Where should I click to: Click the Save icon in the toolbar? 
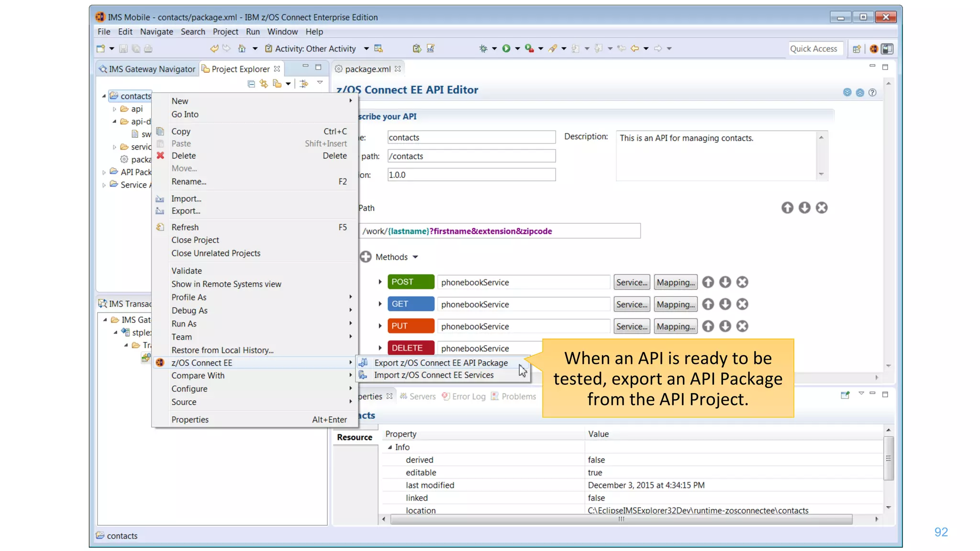pyautogui.click(x=123, y=49)
